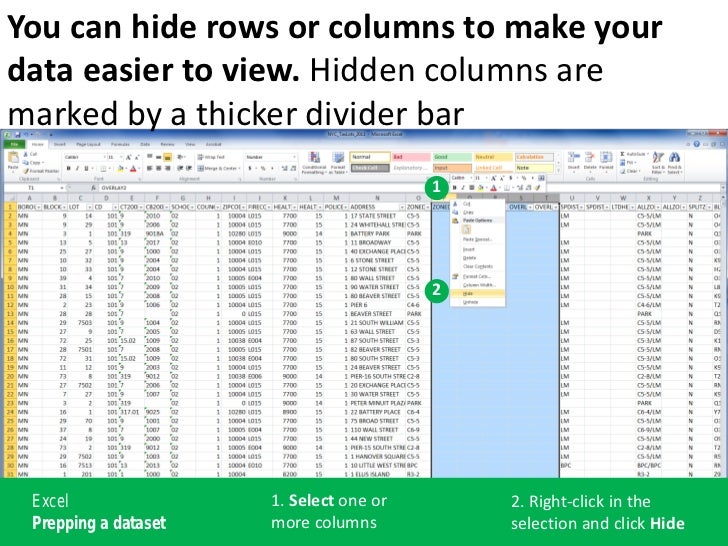Viewport: 728px width, 546px height.
Task: Open the green File tab
Action: pos(13,145)
